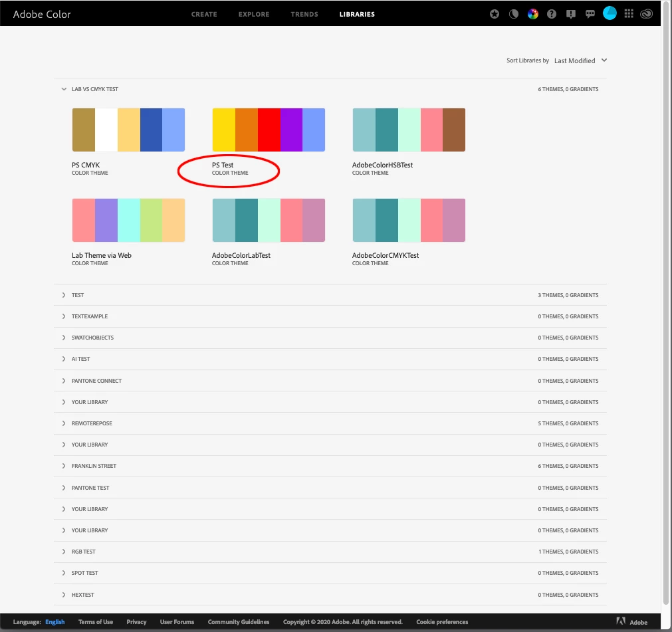Open the AdobeColorLabTest theme name
The image size is (672, 632).
pyautogui.click(x=241, y=255)
